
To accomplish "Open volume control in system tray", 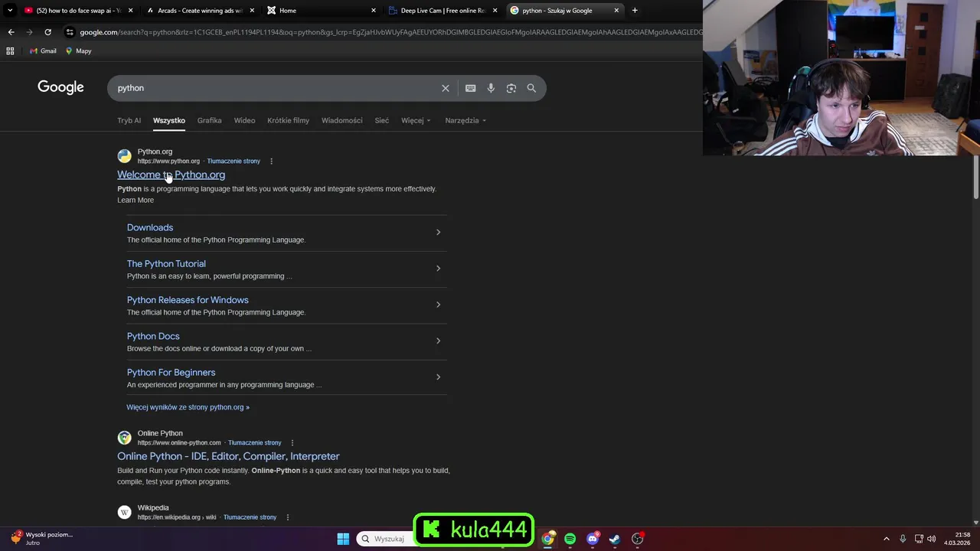I will click(932, 539).
